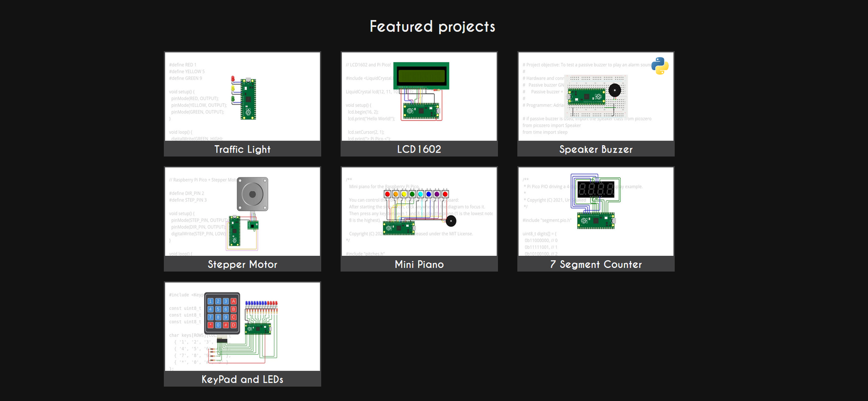Open the KeyPad and LEDs project thumbnail
Screen dimensions: 868x401
(x=243, y=327)
